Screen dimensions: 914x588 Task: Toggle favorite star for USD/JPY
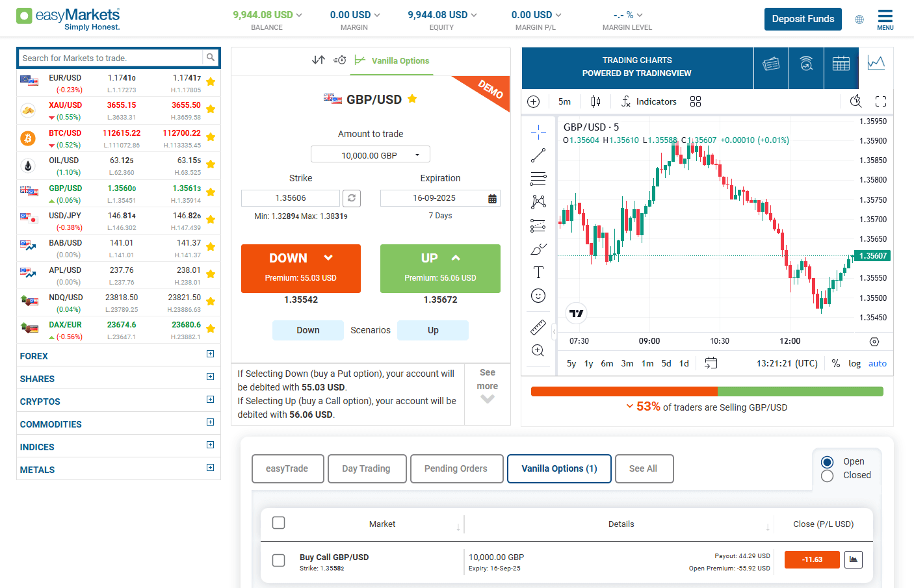pos(211,220)
